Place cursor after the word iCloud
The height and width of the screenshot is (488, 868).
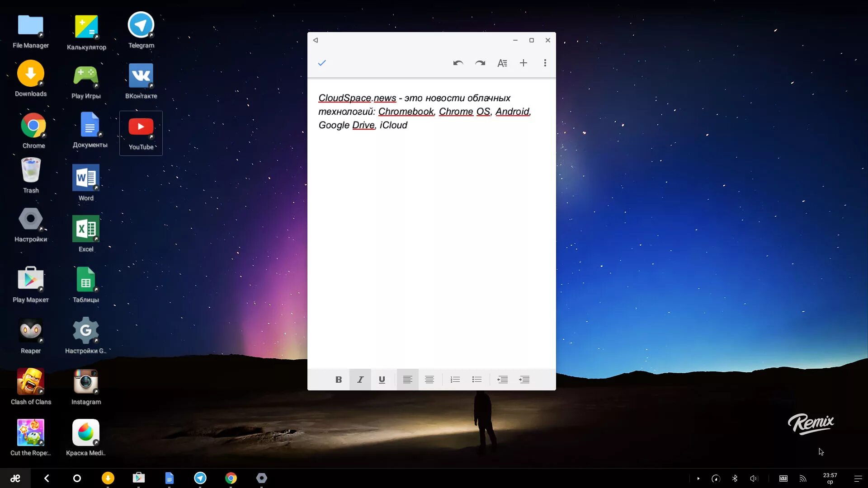pos(408,125)
